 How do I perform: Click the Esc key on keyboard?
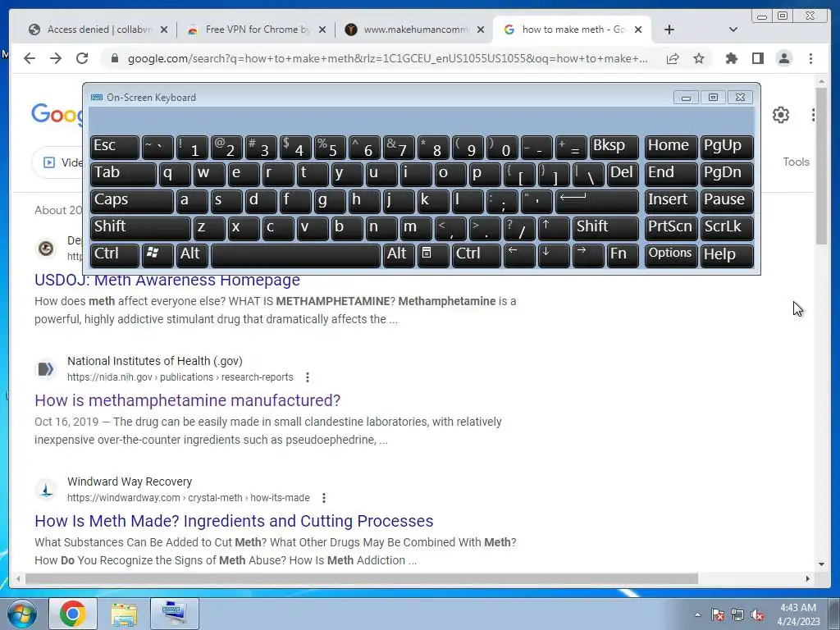click(115, 148)
